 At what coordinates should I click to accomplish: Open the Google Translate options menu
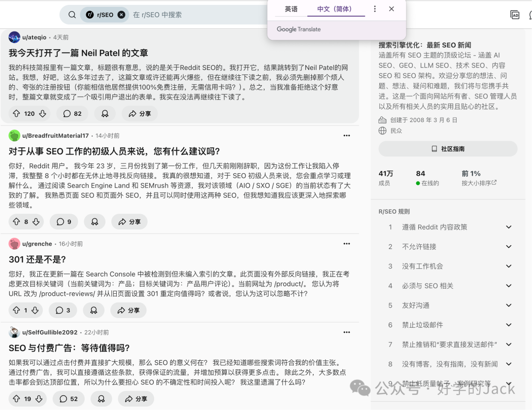(x=375, y=9)
